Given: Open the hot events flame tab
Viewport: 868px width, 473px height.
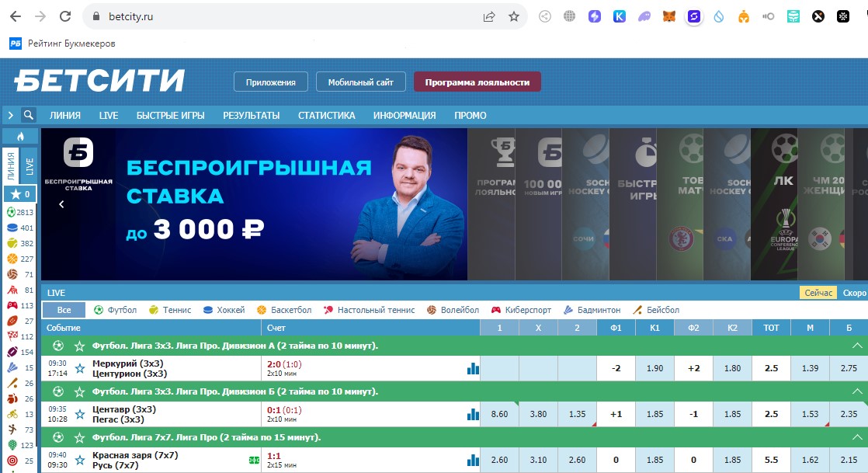Looking at the screenshot, I should click(20, 136).
